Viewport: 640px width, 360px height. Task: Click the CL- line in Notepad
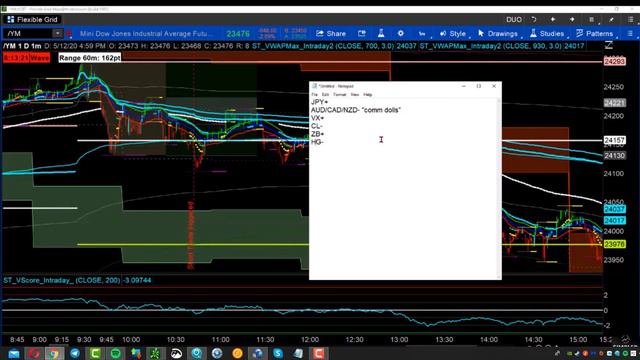pyautogui.click(x=316, y=126)
